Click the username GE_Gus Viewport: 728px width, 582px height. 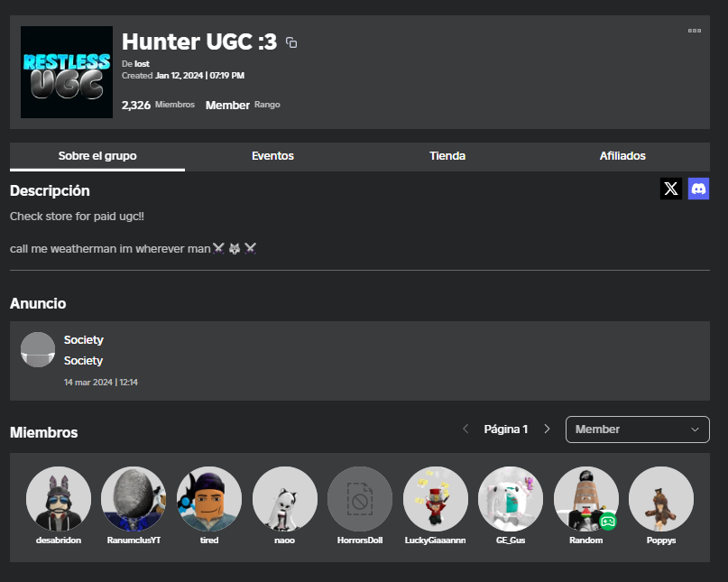click(x=511, y=540)
